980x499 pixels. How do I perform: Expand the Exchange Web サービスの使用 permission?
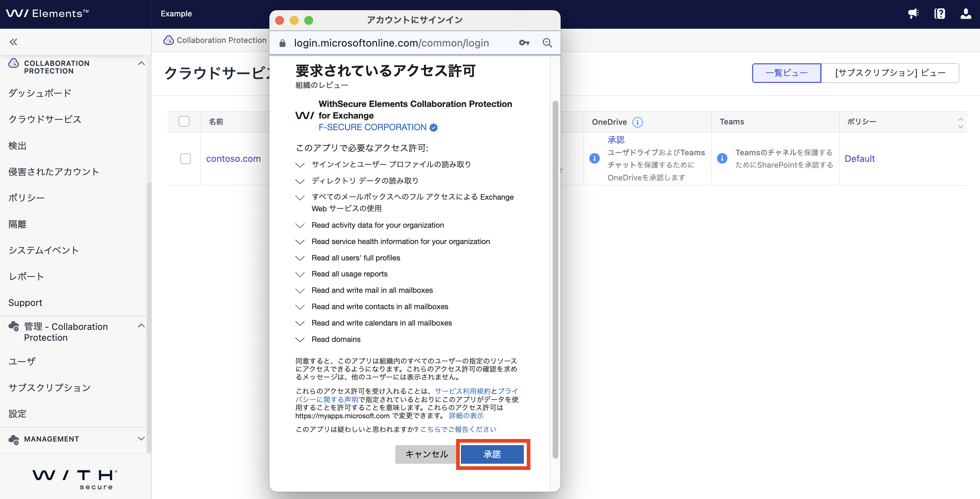(x=300, y=197)
